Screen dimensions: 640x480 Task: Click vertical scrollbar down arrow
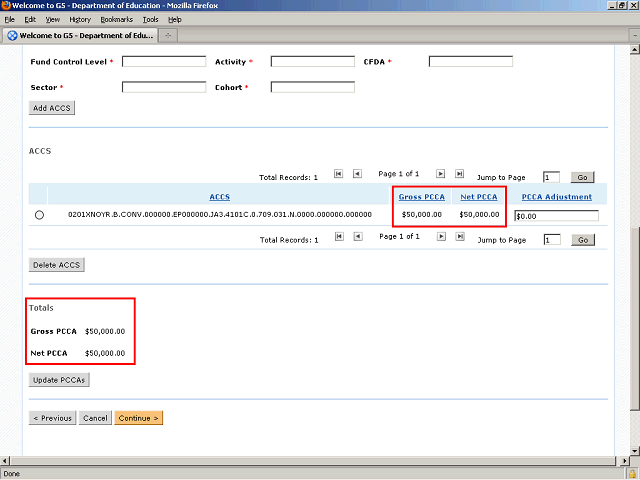[635, 451]
